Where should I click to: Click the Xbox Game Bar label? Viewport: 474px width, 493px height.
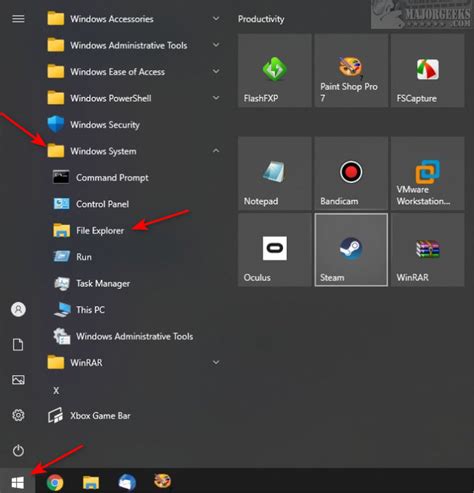[100, 416]
